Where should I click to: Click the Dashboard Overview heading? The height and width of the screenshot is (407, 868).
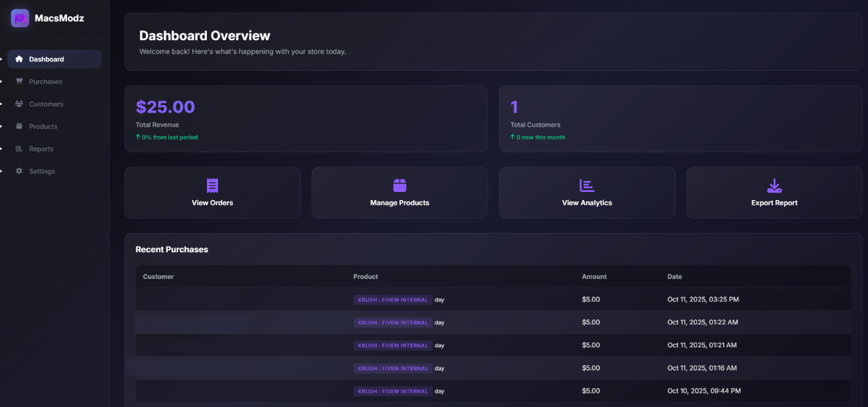pos(205,36)
